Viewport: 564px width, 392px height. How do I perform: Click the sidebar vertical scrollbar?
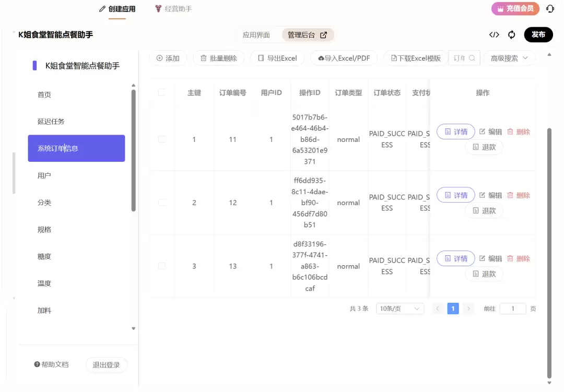(134, 150)
